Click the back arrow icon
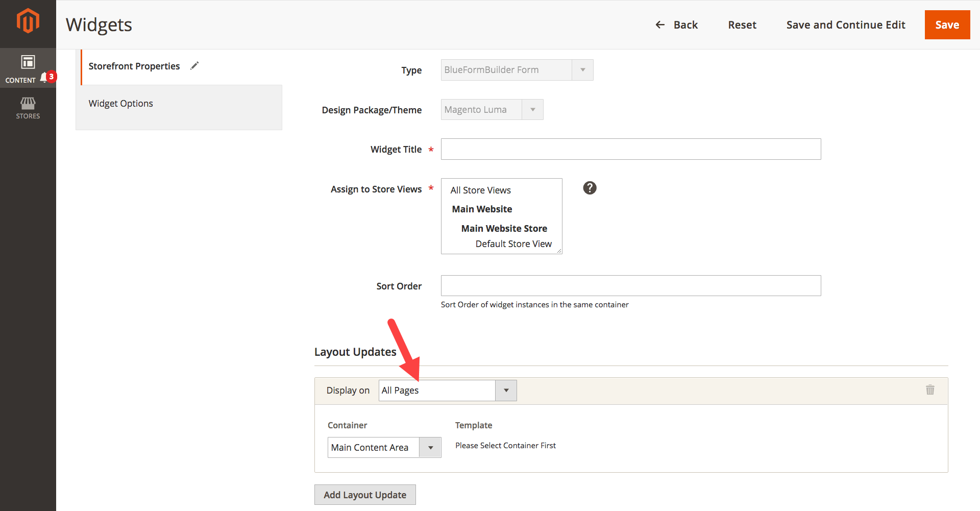Image resolution: width=980 pixels, height=511 pixels. [660, 25]
